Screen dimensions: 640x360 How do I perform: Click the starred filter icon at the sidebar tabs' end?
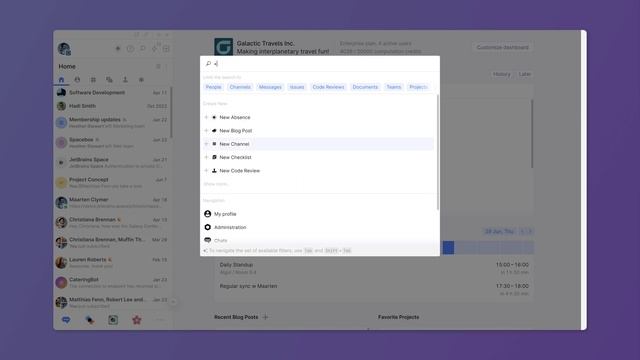click(141, 80)
